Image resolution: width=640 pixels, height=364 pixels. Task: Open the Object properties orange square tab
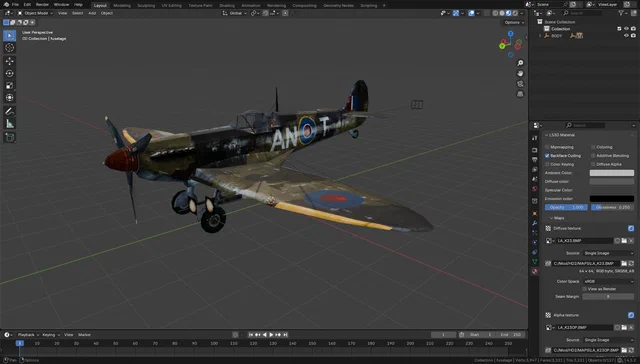pos(535,213)
